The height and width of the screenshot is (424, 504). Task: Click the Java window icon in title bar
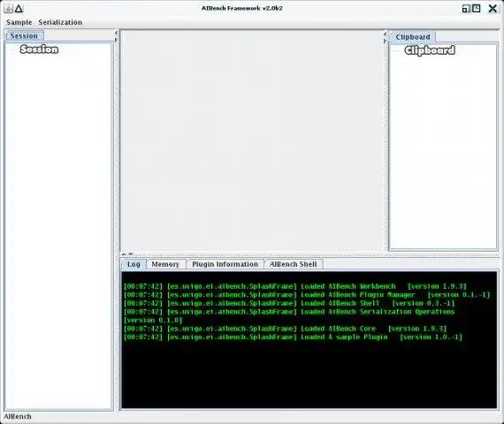[x=8, y=8]
